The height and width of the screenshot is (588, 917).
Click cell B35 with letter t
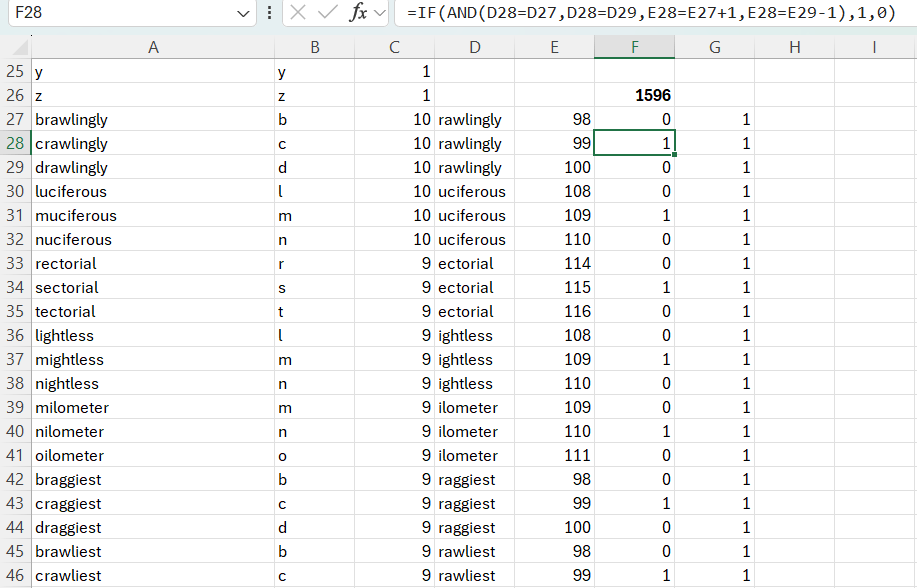pos(315,311)
